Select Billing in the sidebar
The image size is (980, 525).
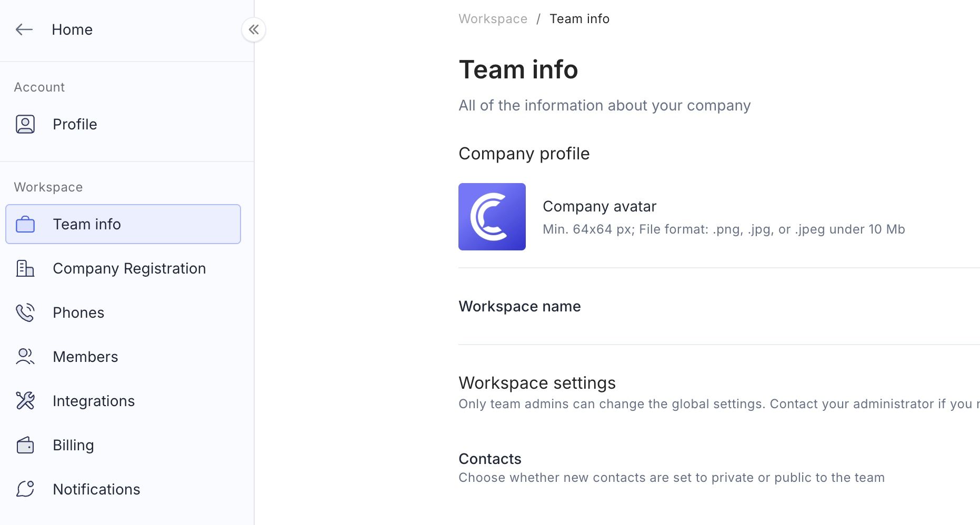point(73,446)
